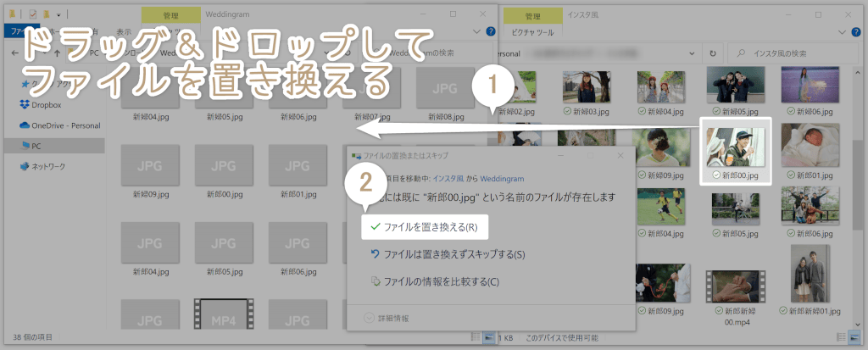Expand the ribbon chevron in the Weddingram window

point(476,32)
